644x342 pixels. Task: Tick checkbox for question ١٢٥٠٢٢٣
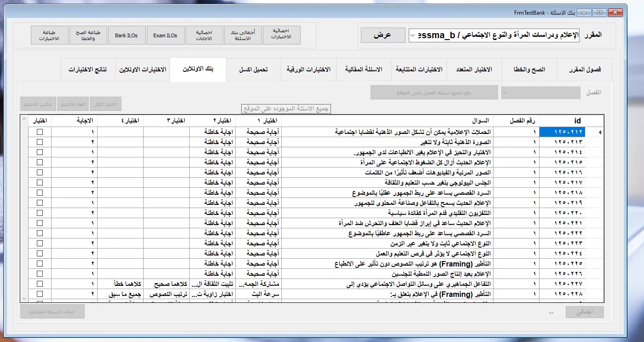[x=40, y=243]
